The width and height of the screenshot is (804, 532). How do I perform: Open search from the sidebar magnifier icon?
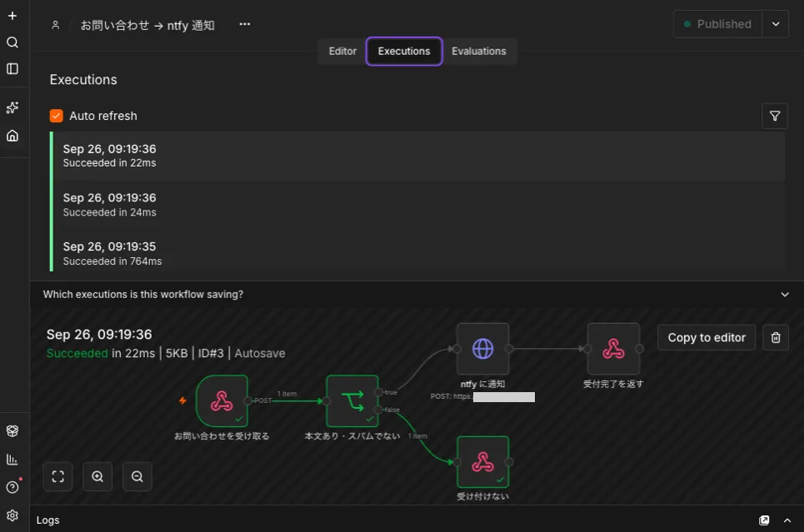[x=12, y=42]
